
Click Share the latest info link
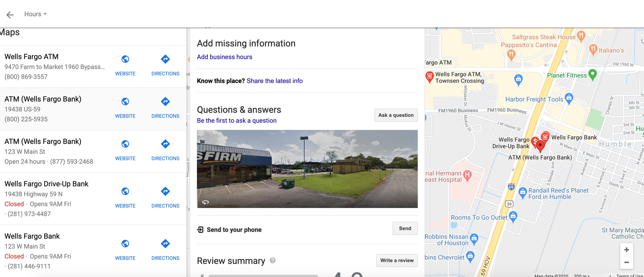[275, 81]
